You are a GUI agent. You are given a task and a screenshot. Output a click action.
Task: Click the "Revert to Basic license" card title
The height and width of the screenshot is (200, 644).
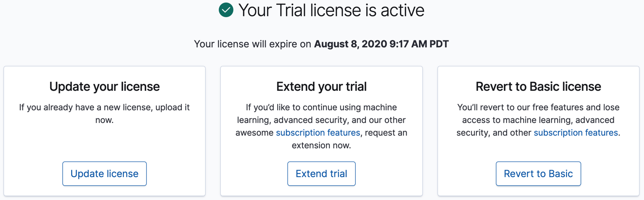click(x=538, y=87)
